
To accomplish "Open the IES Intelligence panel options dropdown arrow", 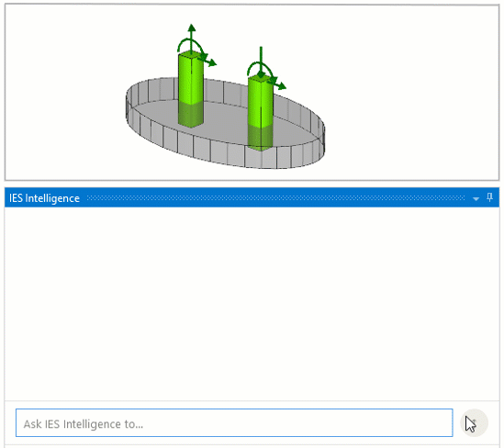I will pyautogui.click(x=476, y=198).
